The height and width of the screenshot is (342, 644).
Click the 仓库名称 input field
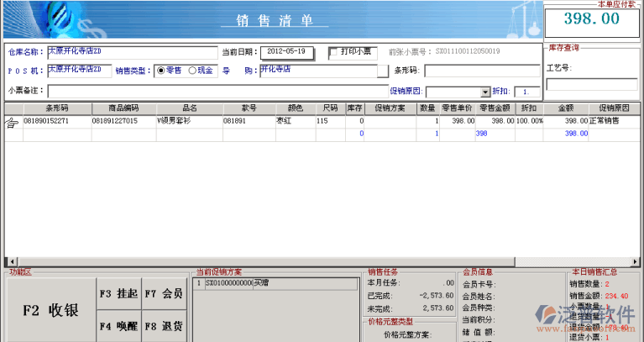(133, 52)
